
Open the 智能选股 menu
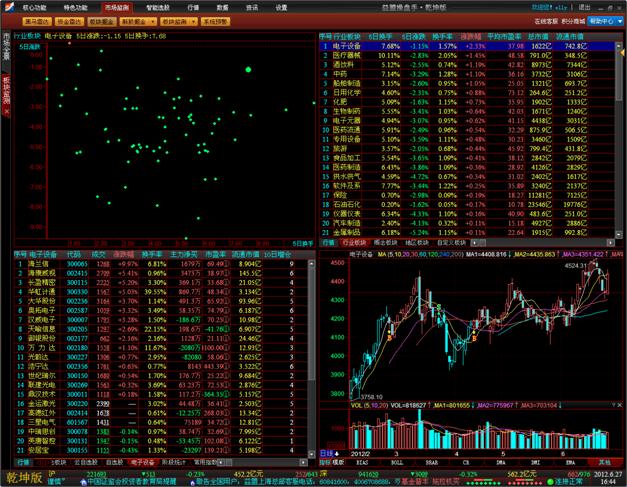158,7
